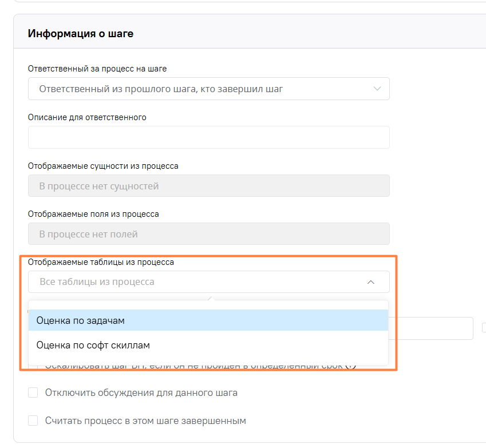Click the description input for the responsible person
This screenshot has width=486, height=448.
click(208, 137)
